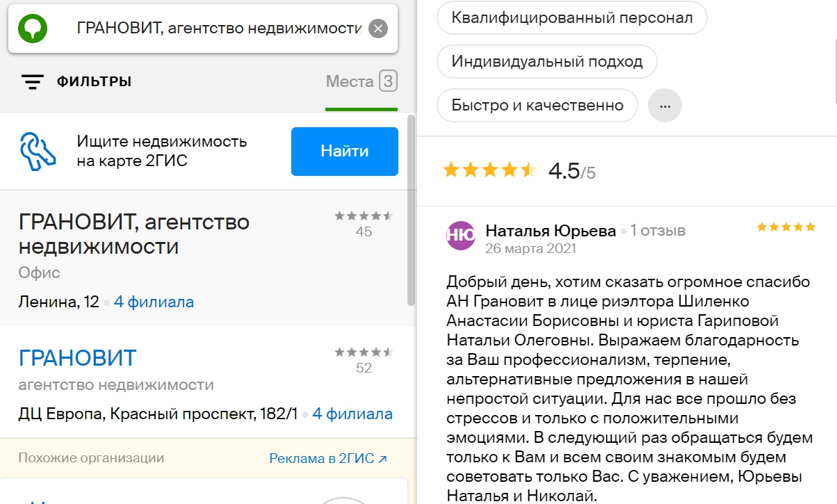Open the ГРАНОВИТ, агентство недвижимости listing
Image resolution: width=837 pixels, height=504 pixels.
click(x=134, y=234)
